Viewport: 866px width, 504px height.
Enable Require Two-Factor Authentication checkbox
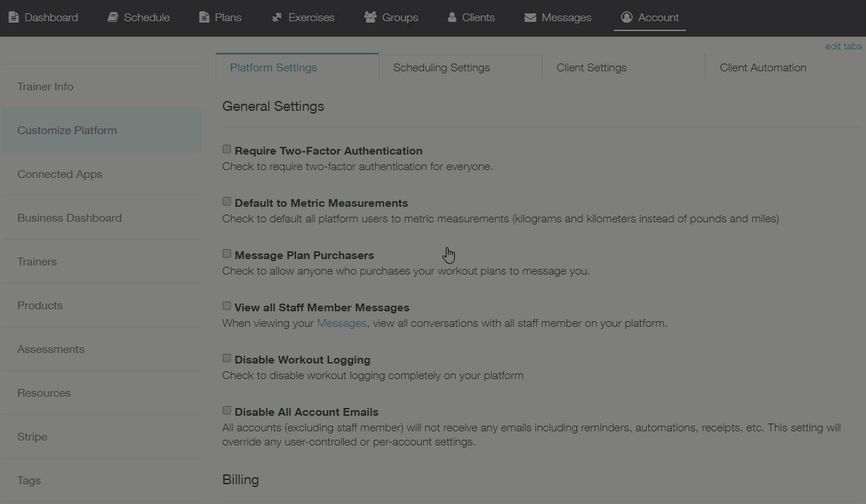coord(227,150)
